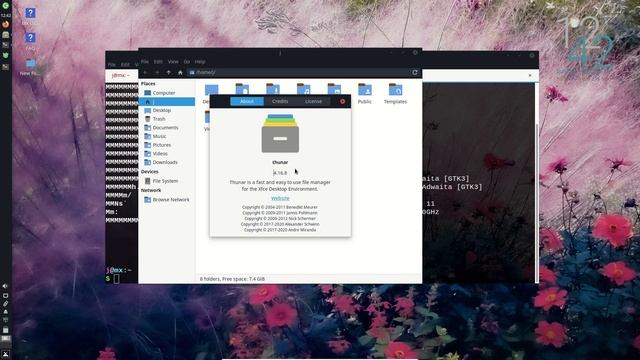The width and height of the screenshot is (640, 360).
Task: Select the Documents folder icon in file view
Action: [242, 89]
